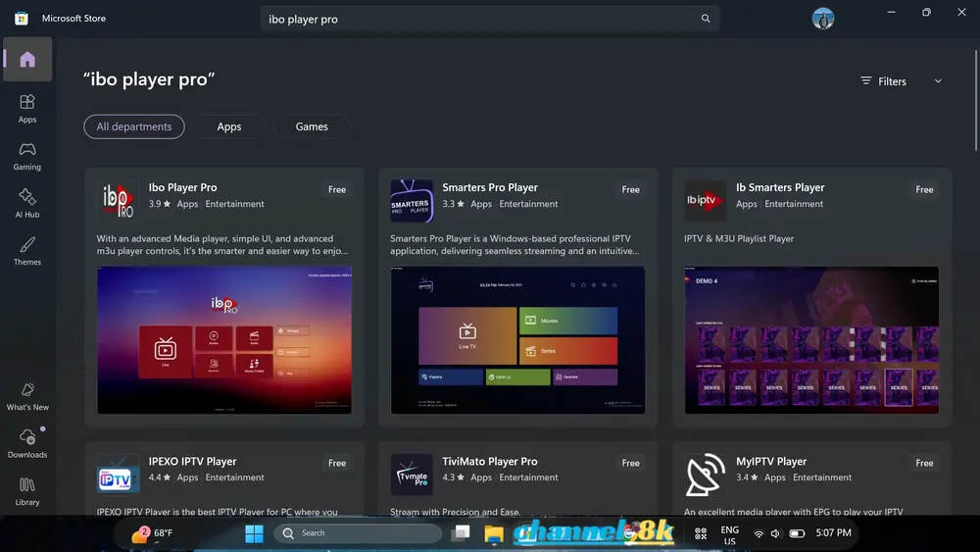Image resolution: width=980 pixels, height=552 pixels.
Task: Open the Windows Start menu
Action: pyautogui.click(x=255, y=533)
